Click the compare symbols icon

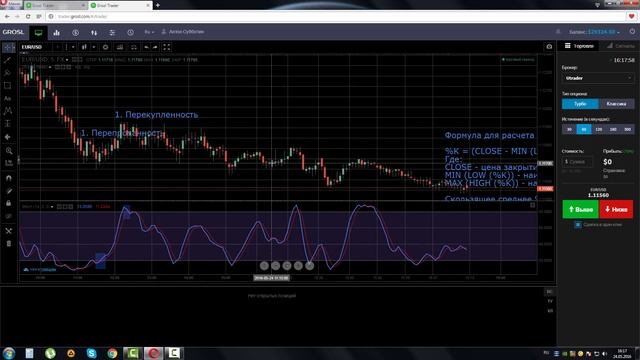tap(134, 47)
